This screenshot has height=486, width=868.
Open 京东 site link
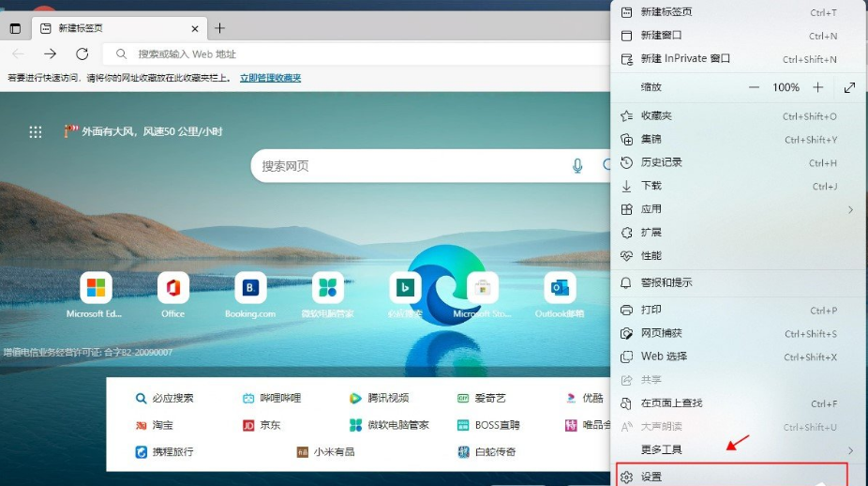(262, 425)
